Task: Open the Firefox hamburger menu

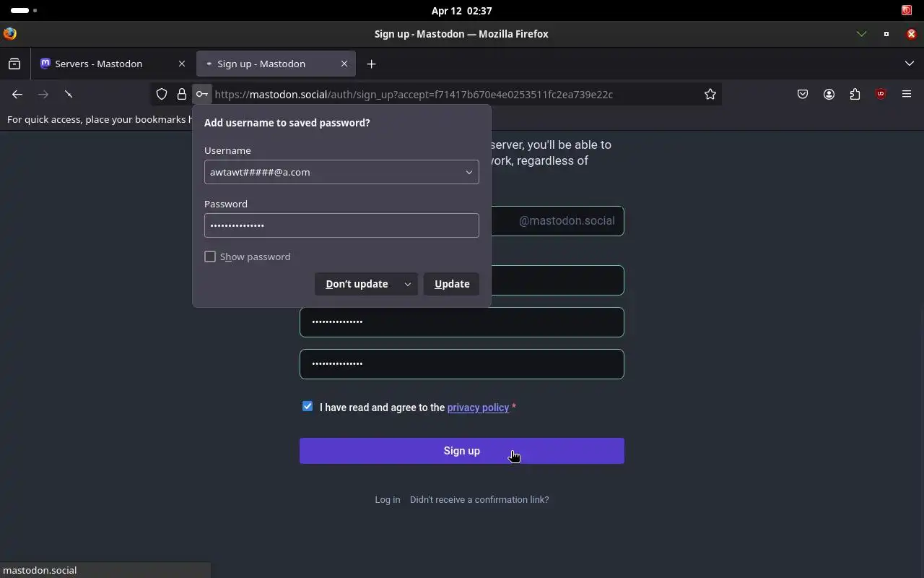Action: [907, 94]
